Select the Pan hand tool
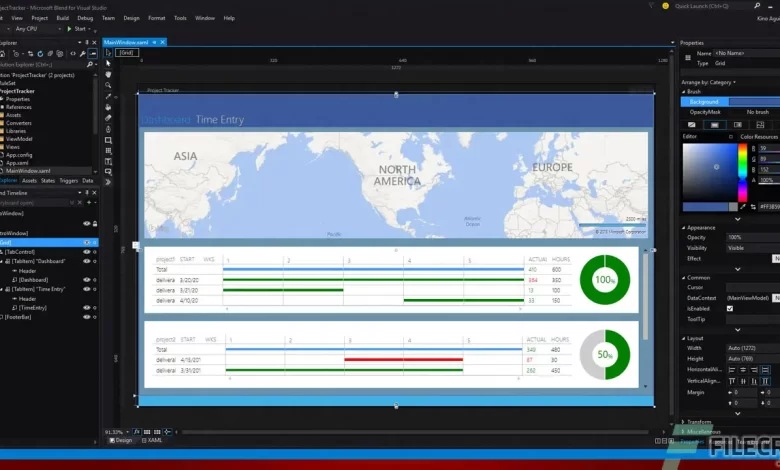Screen dimensions: 780x470 [x=108, y=74]
